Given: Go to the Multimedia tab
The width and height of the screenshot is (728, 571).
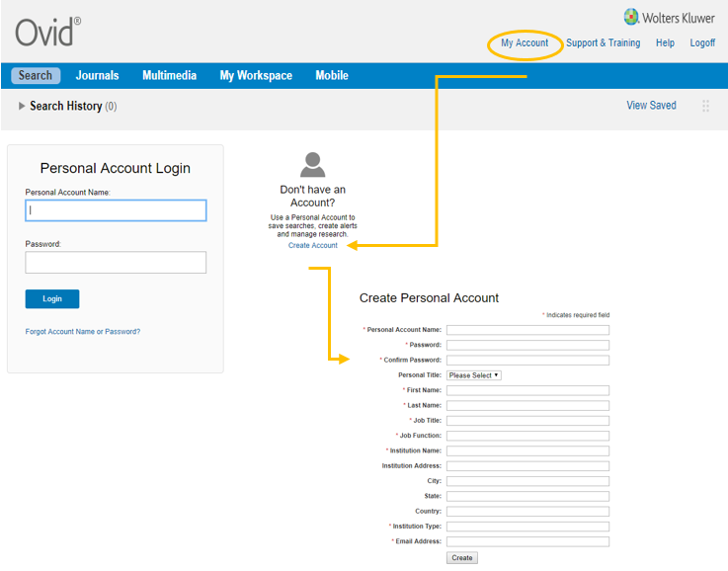Looking at the screenshot, I should [x=170, y=75].
